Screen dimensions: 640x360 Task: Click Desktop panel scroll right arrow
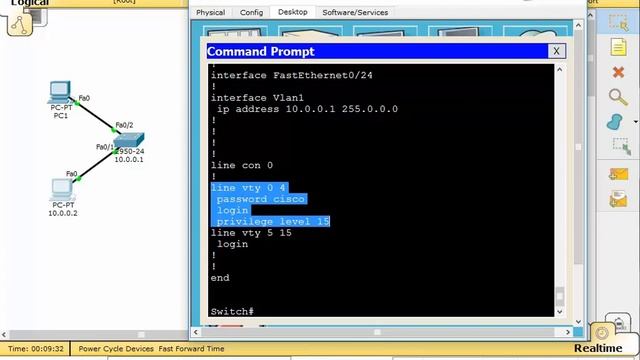(568, 332)
